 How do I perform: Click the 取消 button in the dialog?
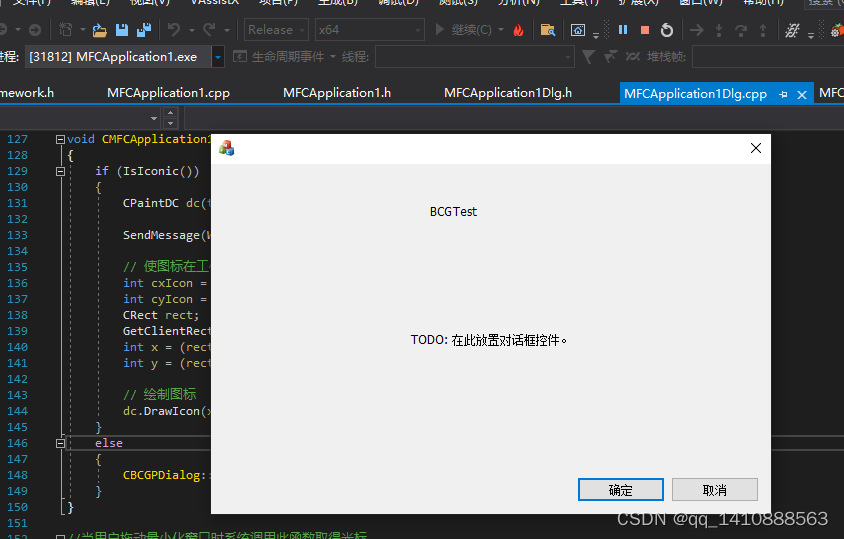(x=715, y=489)
